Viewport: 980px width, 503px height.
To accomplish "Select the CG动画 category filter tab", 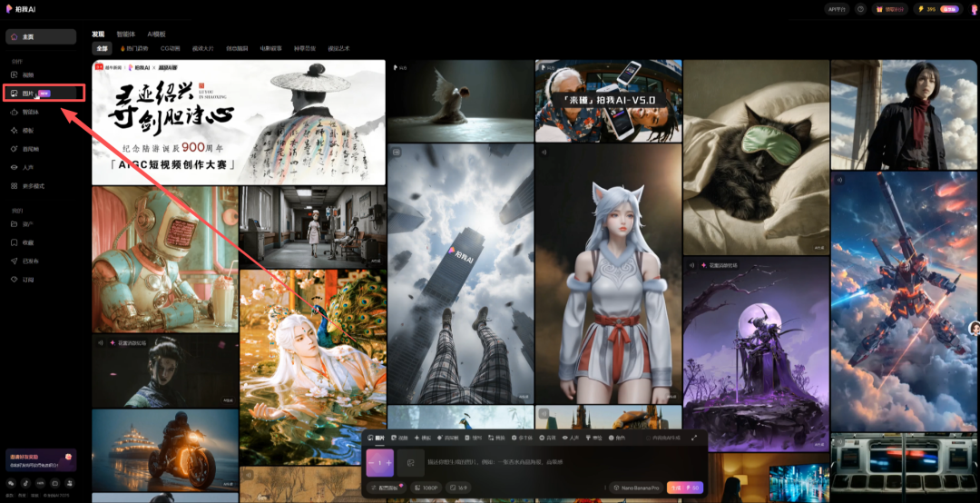I will (x=170, y=48).
